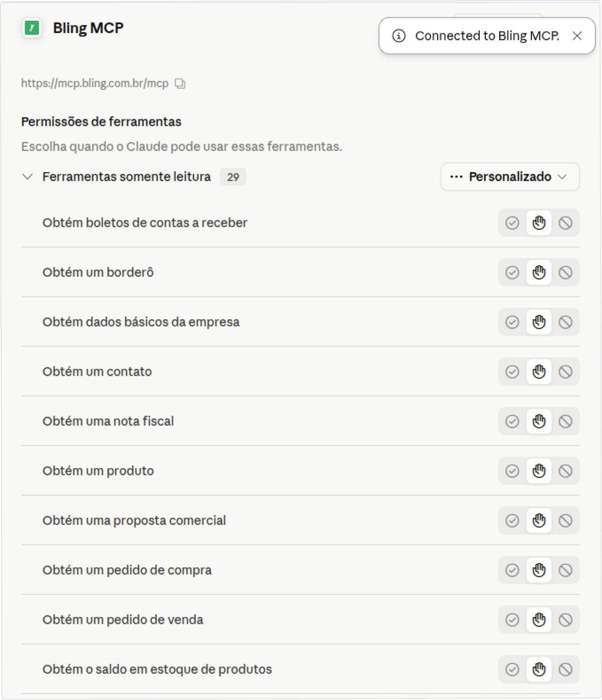602x700 pixels.
Task: Always allow Obtém uma nota fiscal
Action: pyautogui.click(x=512, y=421)
